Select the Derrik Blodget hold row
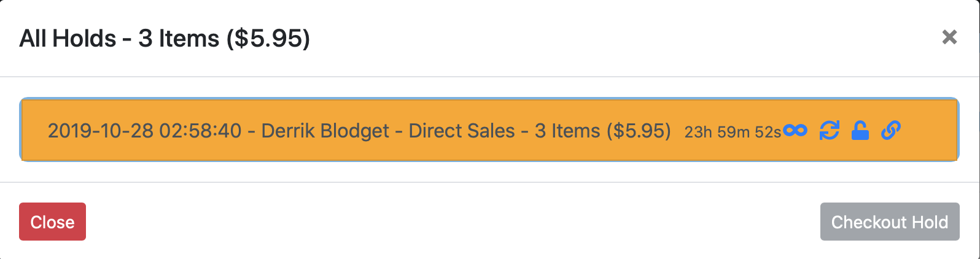 point(489,130)
